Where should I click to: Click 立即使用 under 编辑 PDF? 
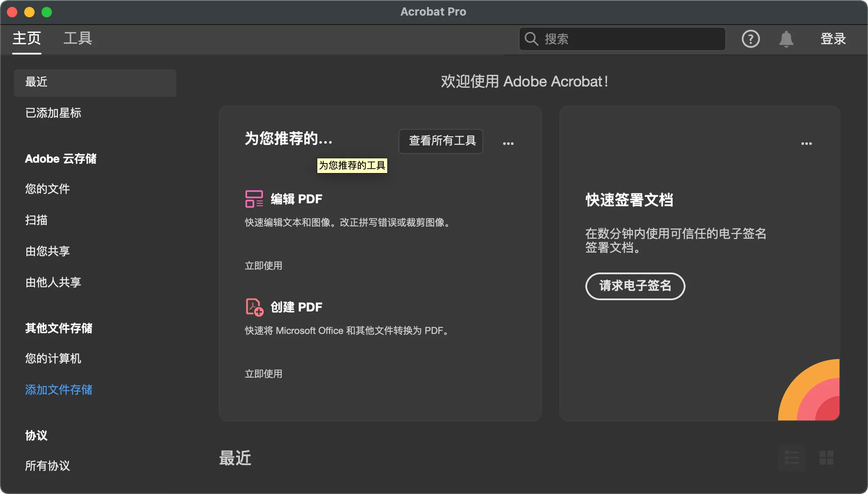[263, 266]
